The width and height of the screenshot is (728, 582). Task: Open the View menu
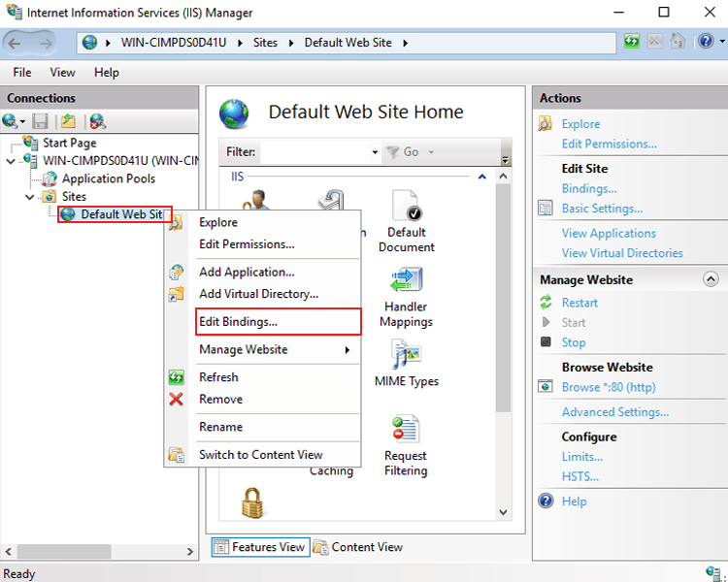pos(62,73)
